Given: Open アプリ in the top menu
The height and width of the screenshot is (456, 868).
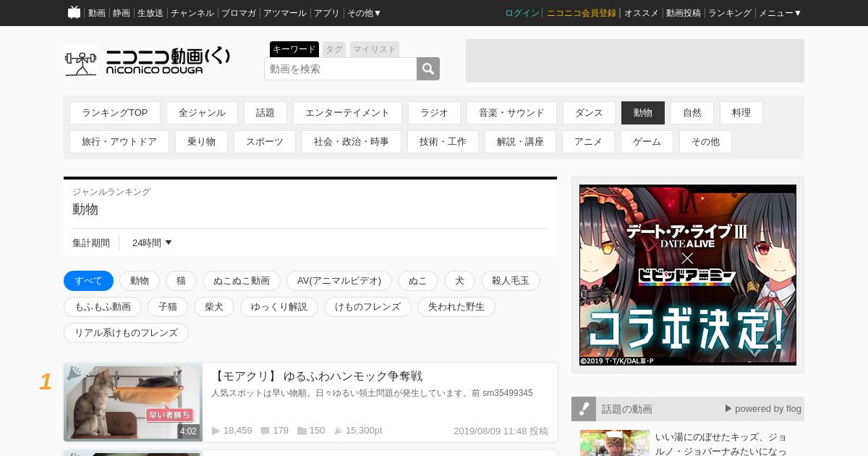Looking at the screenshot, I should [327, 13].
